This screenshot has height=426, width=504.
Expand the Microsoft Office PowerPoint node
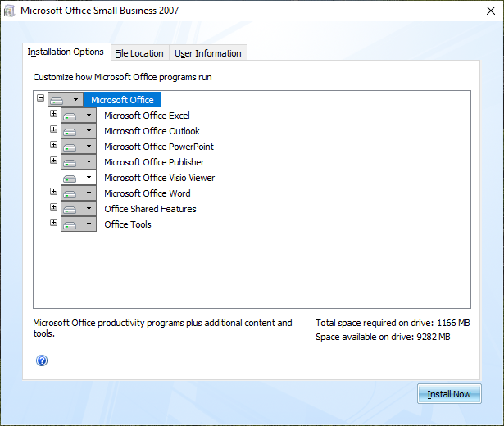[x=54, y=144]
